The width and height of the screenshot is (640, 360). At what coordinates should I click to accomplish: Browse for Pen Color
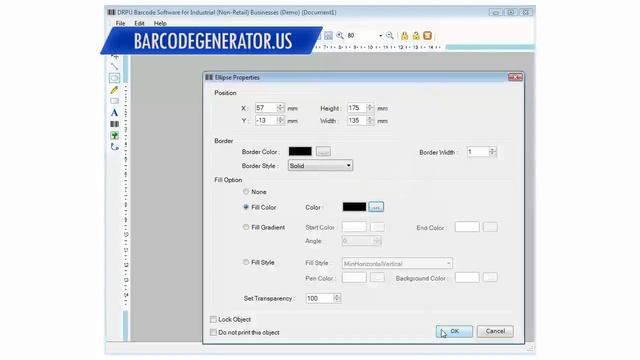tap(377, 278)
